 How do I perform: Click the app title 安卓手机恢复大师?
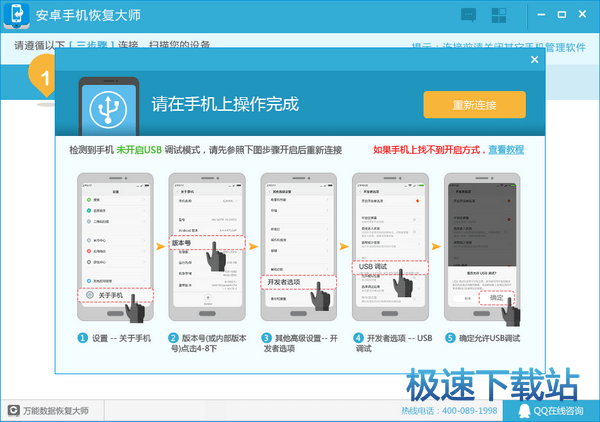pos(88,15)
